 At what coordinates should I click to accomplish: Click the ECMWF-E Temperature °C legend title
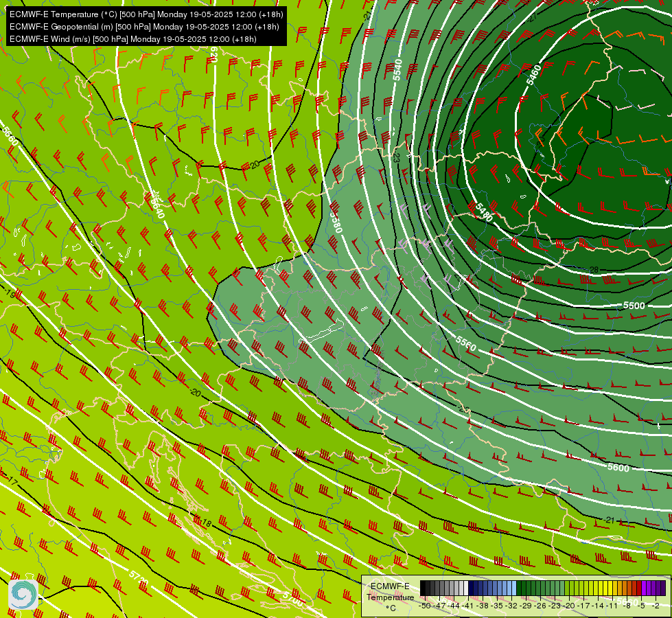click(390, 597)
